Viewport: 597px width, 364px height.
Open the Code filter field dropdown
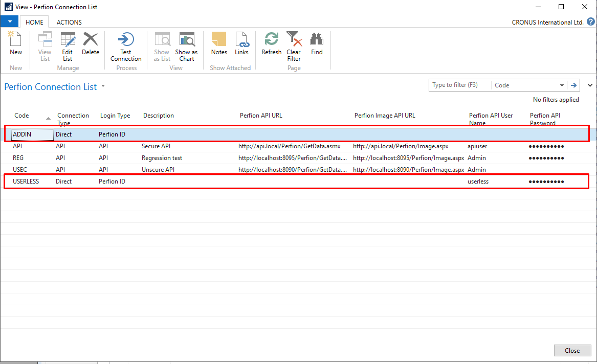click(562, 85)
